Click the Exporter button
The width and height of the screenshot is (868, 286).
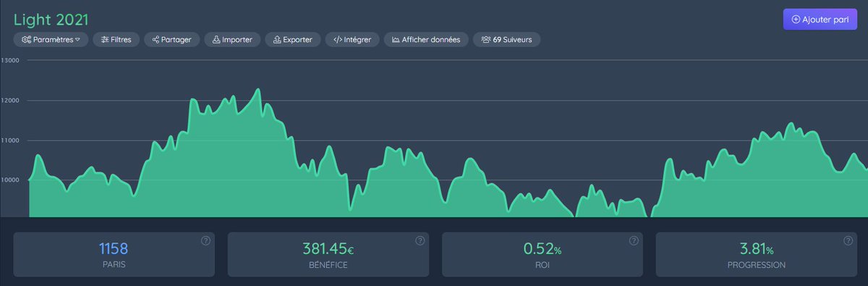click(x=292, y=40)
